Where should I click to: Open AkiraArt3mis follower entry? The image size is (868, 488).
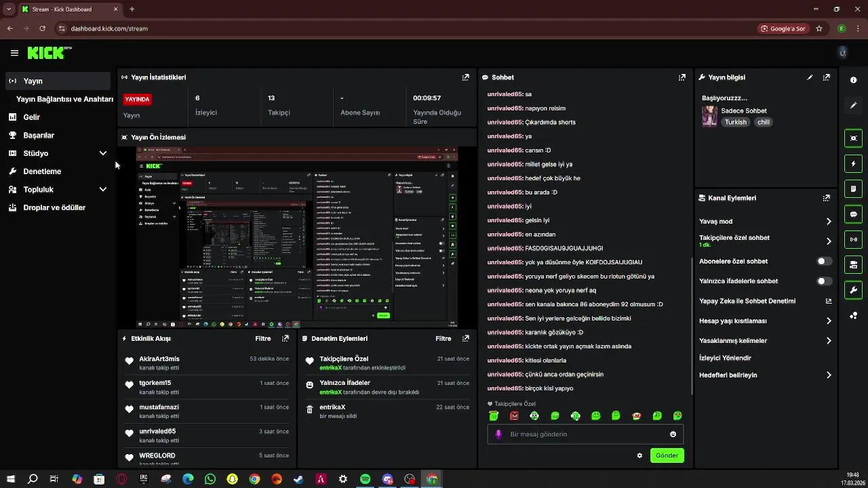point(207,363)
